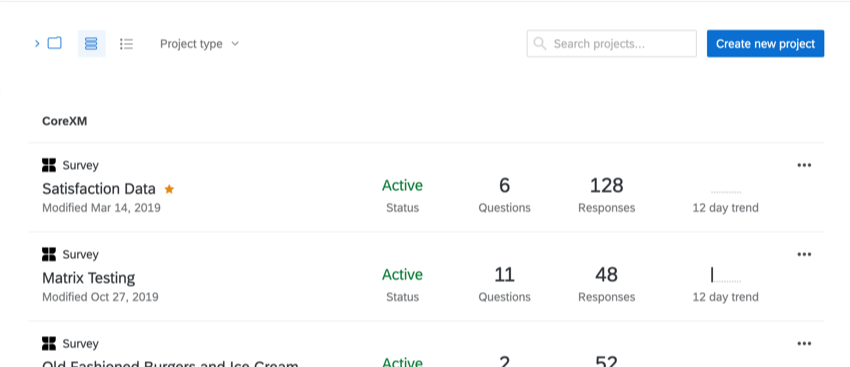The image size is (850, 367).
Task: Open Matrix Testing options menu
Action: coord(804,254)
